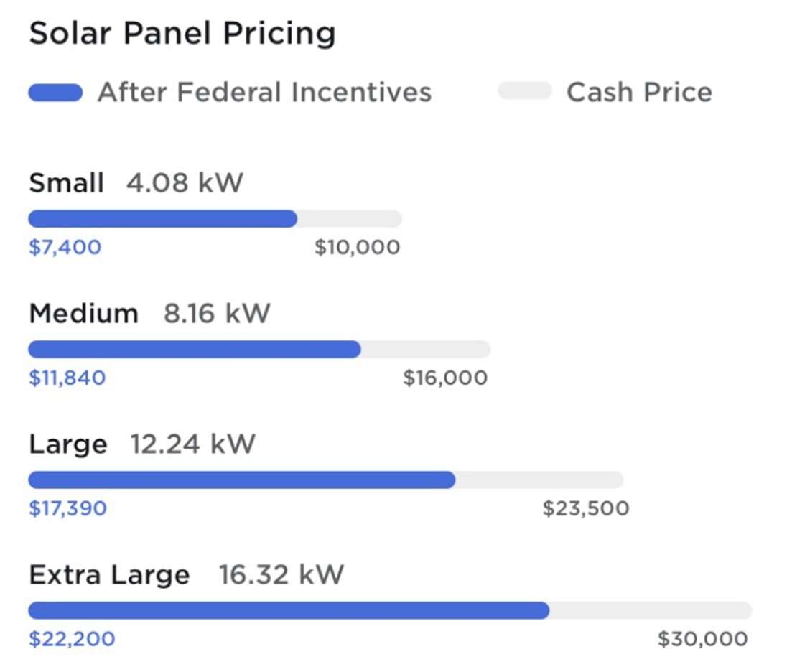
Task: Click the $10,000 cash price
Action: coord(357,248)
